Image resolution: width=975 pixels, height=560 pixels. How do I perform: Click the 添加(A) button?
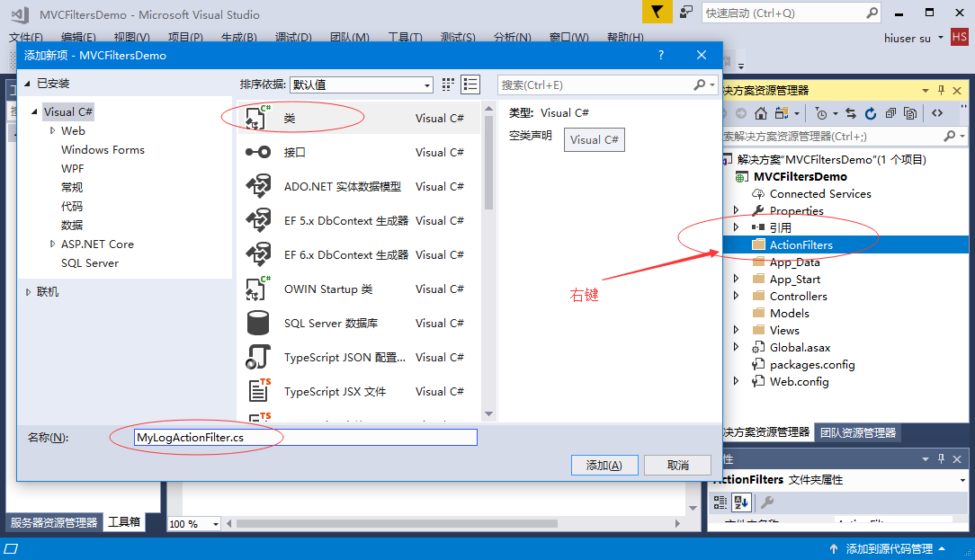pyautogui.click(x=604, y=465)
